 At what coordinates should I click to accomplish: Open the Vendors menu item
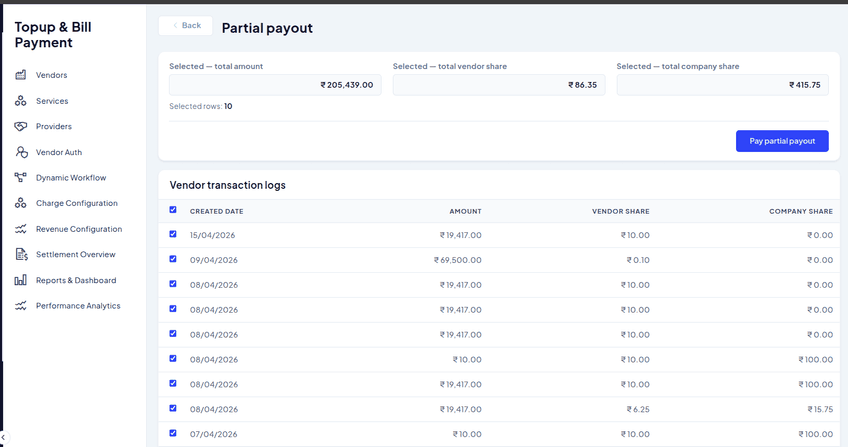tap(51, 75)
